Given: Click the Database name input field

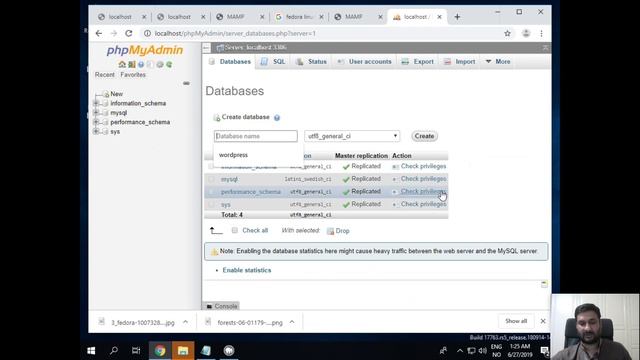Looking at the screenshot, I should pyautogui.click(x=256, y=136).
